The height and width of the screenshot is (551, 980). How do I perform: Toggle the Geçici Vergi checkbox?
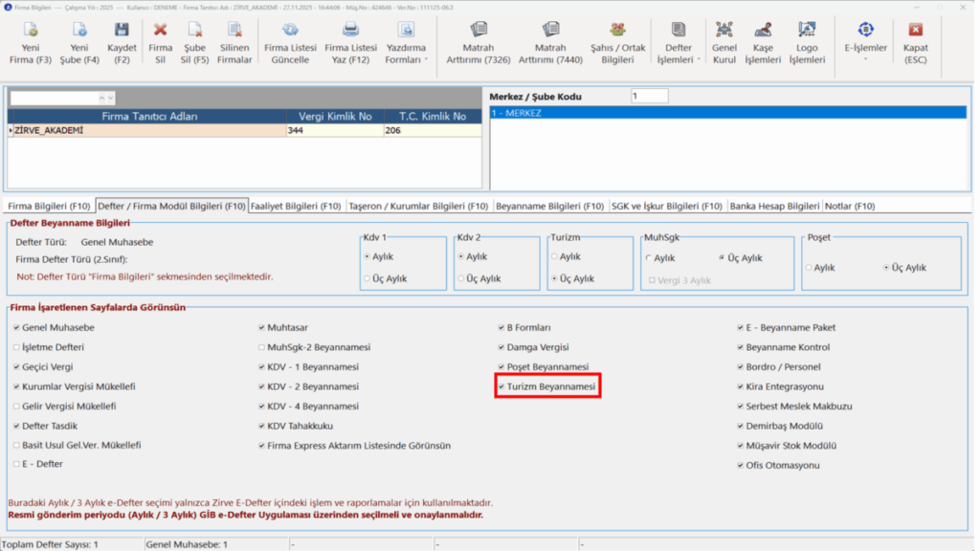pyautogui.click(x=16, y=366)
